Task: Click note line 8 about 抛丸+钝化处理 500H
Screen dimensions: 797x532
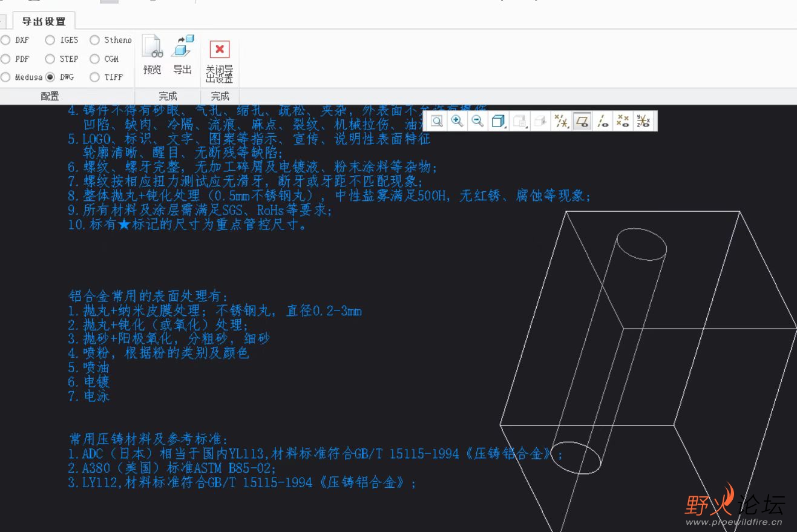Action: 329,196
